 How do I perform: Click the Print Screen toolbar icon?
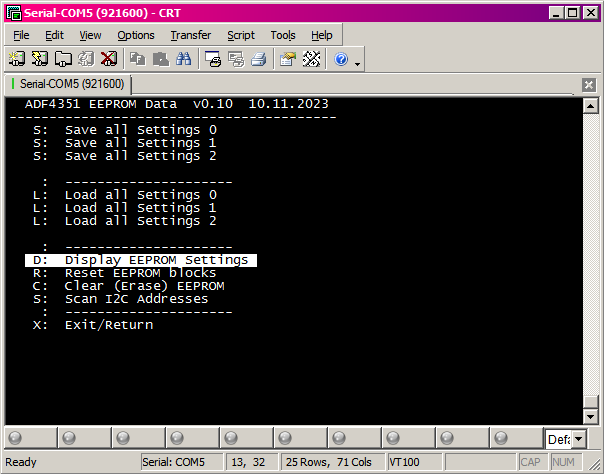tap(213, 59)
